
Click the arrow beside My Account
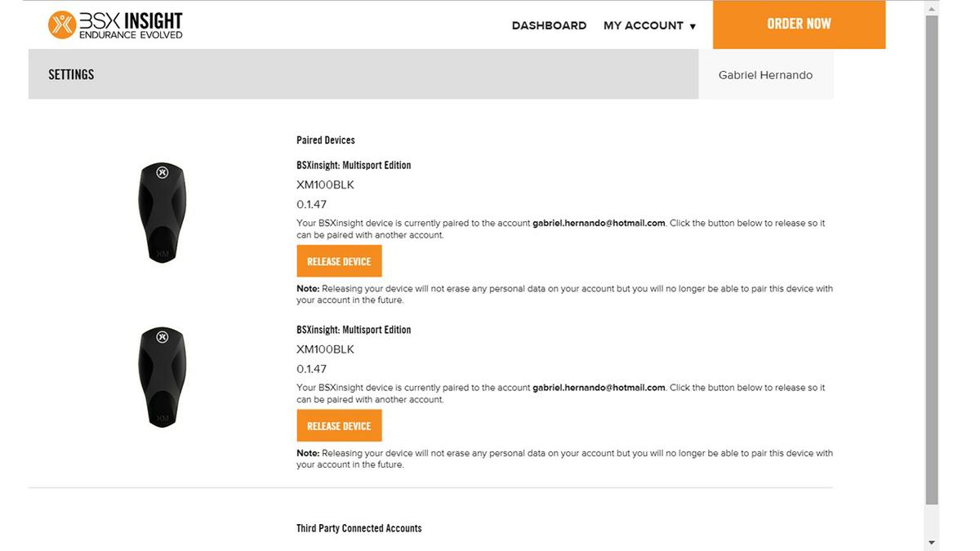click(x=693, y=26)
